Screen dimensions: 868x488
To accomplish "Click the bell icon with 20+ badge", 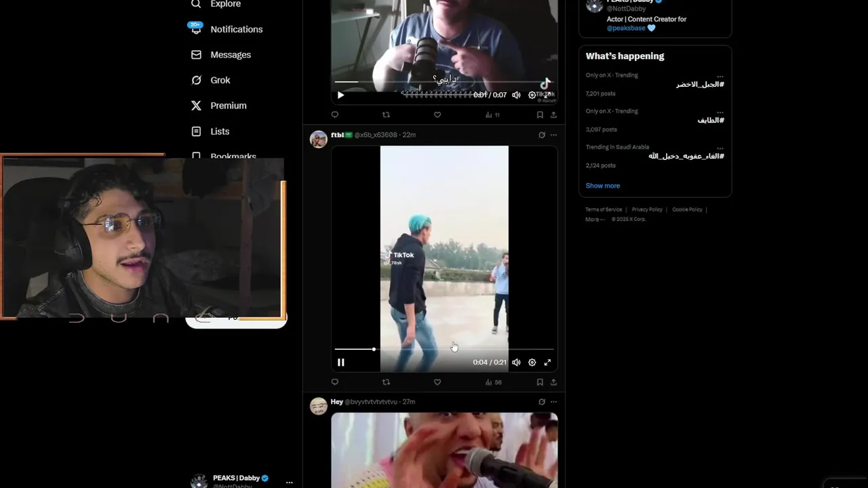I will pyautogui.click(x=196, y=28).
